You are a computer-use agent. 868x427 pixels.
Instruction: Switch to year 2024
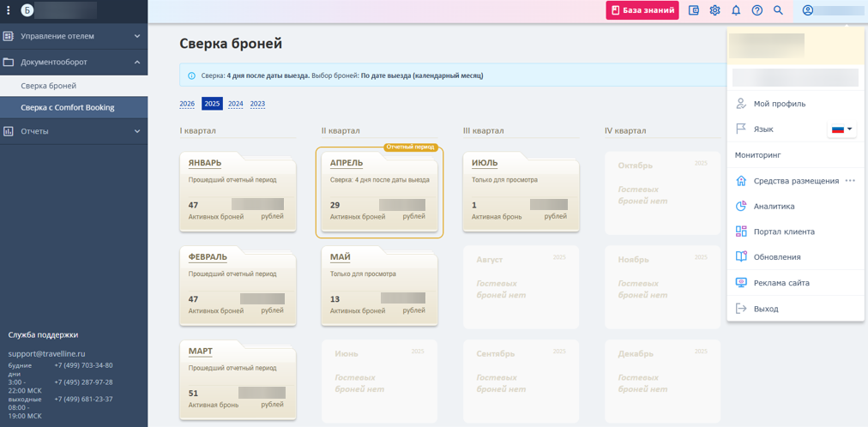235,104
